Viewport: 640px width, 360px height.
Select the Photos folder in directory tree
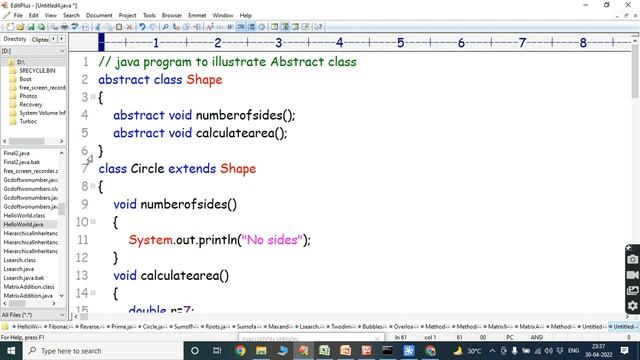(x=28, y=96)
